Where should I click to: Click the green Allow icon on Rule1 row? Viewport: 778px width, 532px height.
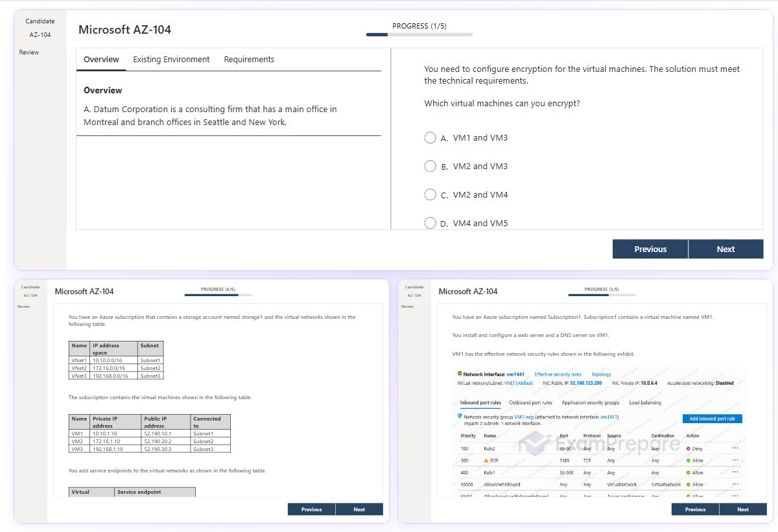[688, 472]
